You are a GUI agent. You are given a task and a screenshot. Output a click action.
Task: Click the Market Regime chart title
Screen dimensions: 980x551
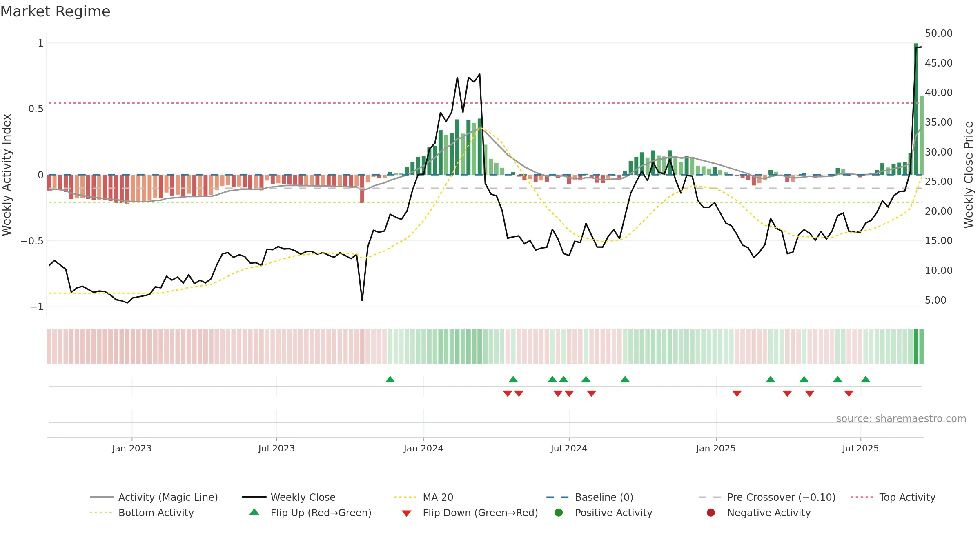[x=55, y=11]
